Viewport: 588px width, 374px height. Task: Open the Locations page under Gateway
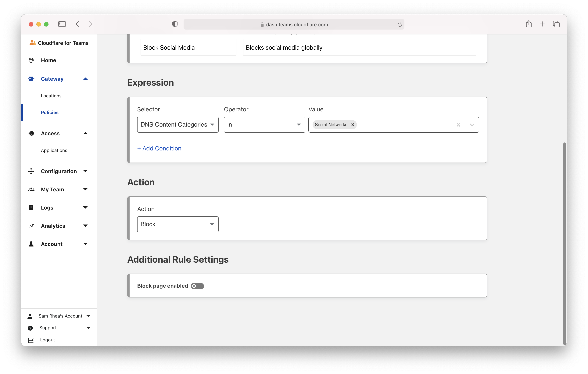pyautogui.click(x=51, y=96)
